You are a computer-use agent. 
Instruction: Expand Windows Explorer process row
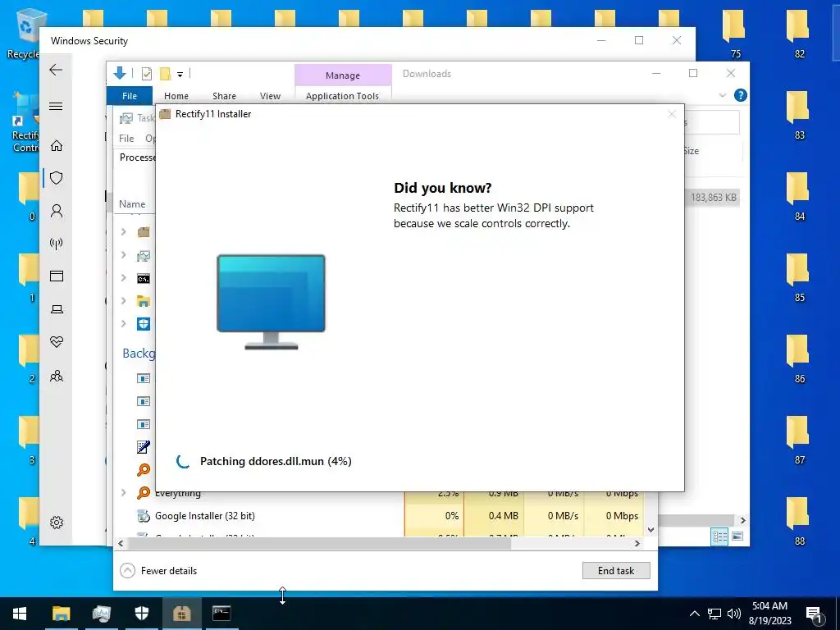click(x=124, y=300)
